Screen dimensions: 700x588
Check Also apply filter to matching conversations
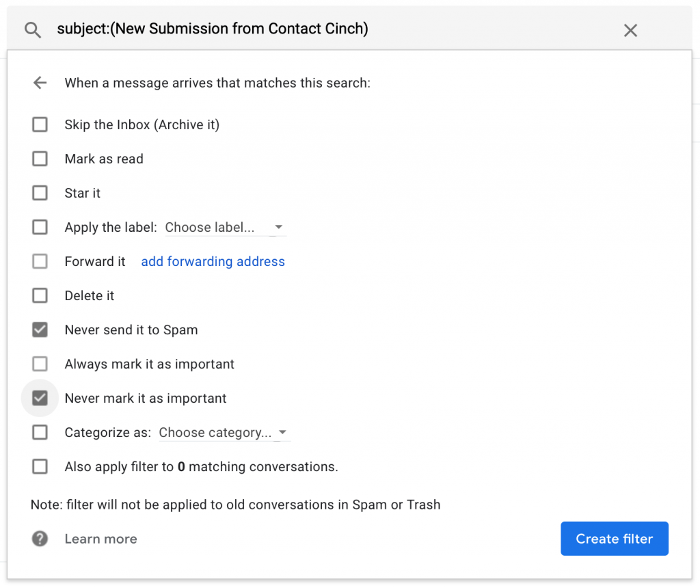coord(40,466)
